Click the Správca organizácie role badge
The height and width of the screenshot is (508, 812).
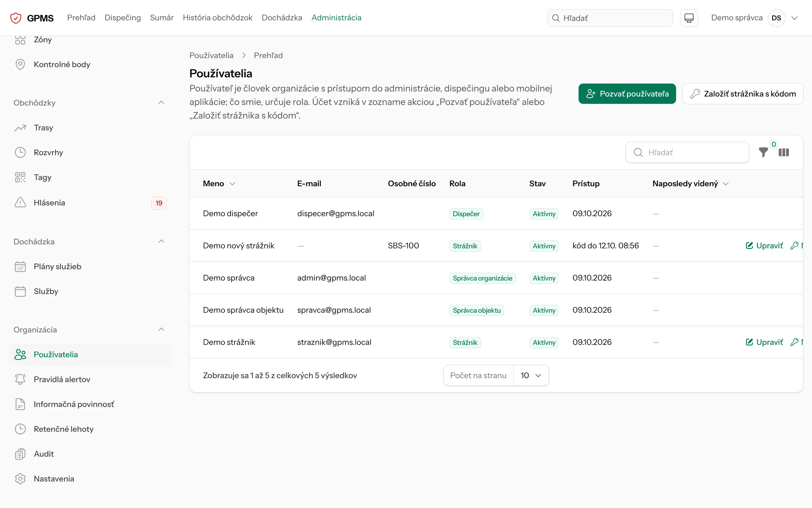[x=482, y=278]
